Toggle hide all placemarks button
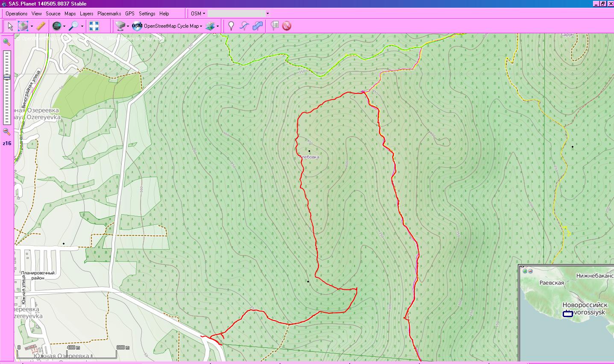The height and width of the screenshot is (364, 614). [x=287, y=26]
